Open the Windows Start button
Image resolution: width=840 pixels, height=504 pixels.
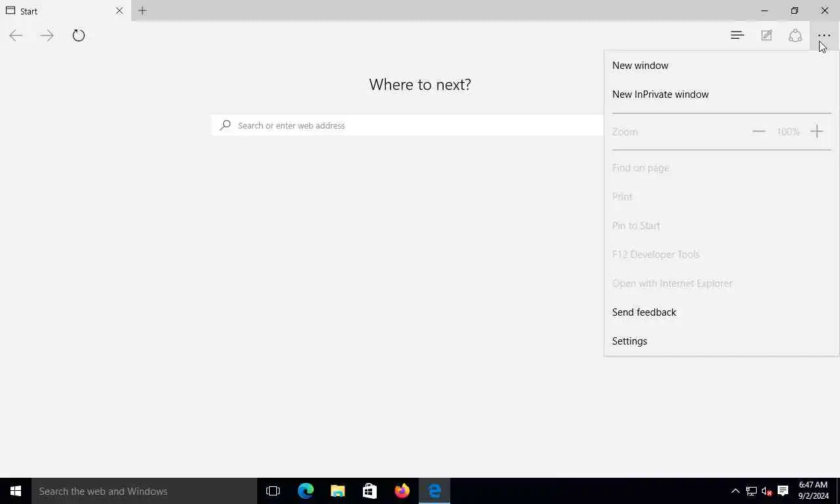16,491
